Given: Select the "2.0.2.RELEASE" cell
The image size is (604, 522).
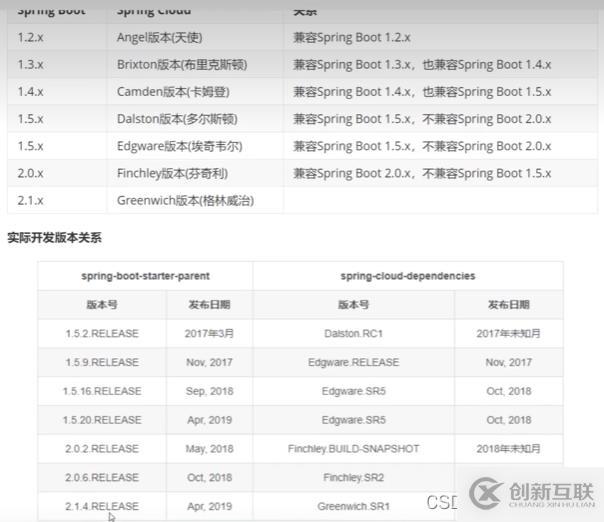Looking at the screenshot, I should point(102,449).
